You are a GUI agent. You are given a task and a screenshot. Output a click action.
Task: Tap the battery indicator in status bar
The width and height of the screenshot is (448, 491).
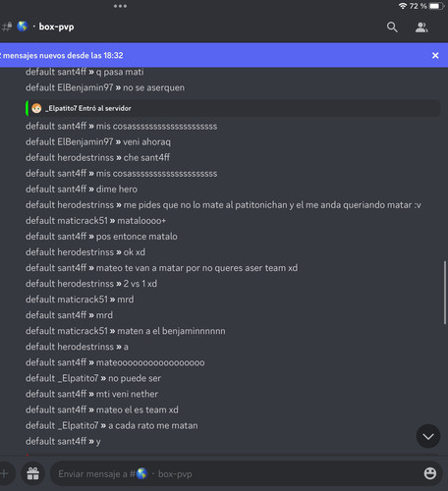436,6
